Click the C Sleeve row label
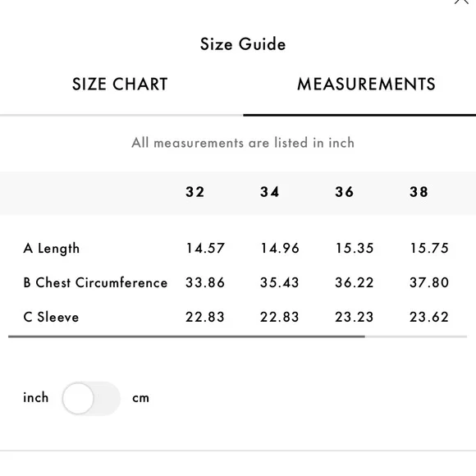The height and width of the screenshot is (476, 476). pos(51,317)
